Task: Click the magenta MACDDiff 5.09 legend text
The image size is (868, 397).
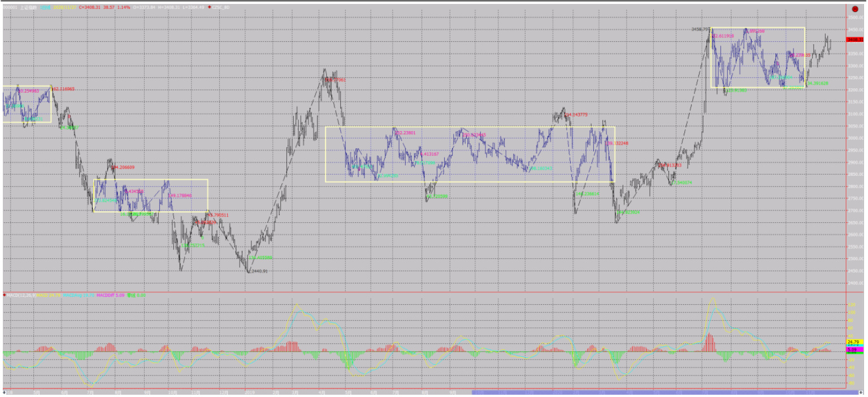Action: coord(110,295)
